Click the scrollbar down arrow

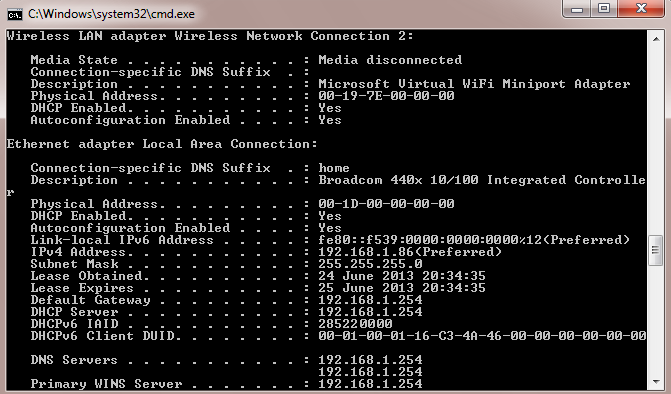click(x=656, y=381)
